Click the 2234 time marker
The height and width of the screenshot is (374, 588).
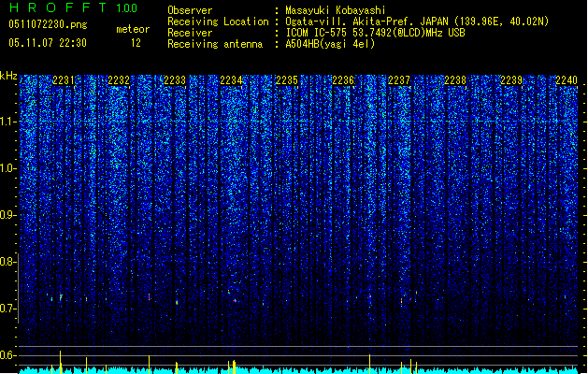tap(231, 79)
